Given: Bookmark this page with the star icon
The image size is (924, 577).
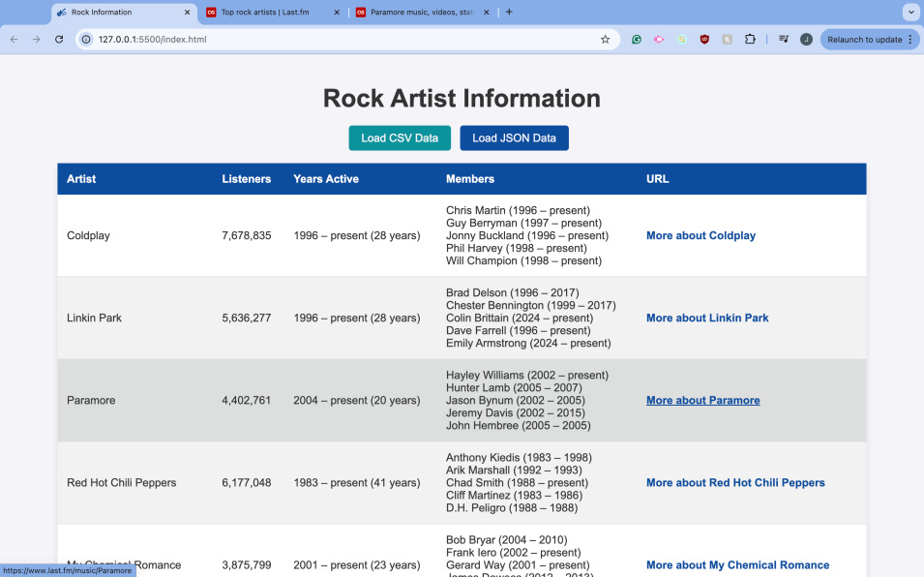Looking at the screenshot, I should tap(606, 40).
